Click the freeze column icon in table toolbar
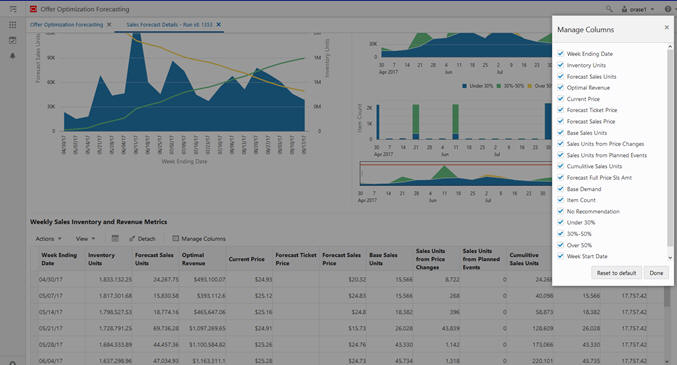This screenshot has height=365, width=677. (x=115, y=238)
